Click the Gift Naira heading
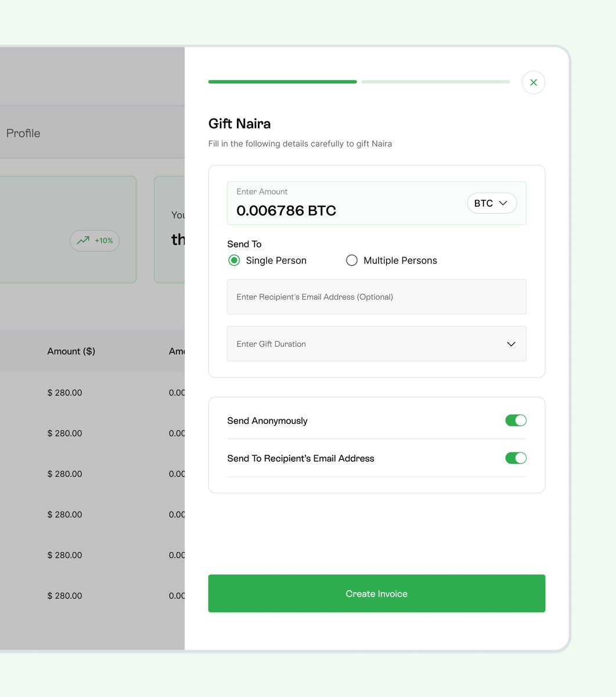The width and height of the screenshot is (616, 697). coord(239,123)
